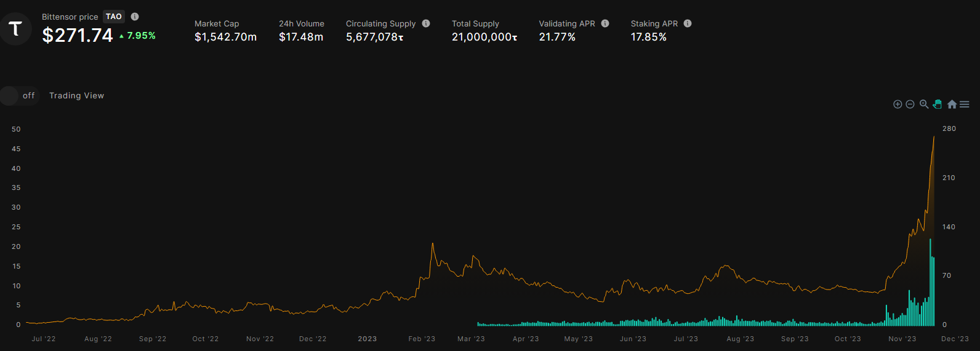Open the chart hamburger menu
Screen dimensions: 980x351
[x=965, y=105]
